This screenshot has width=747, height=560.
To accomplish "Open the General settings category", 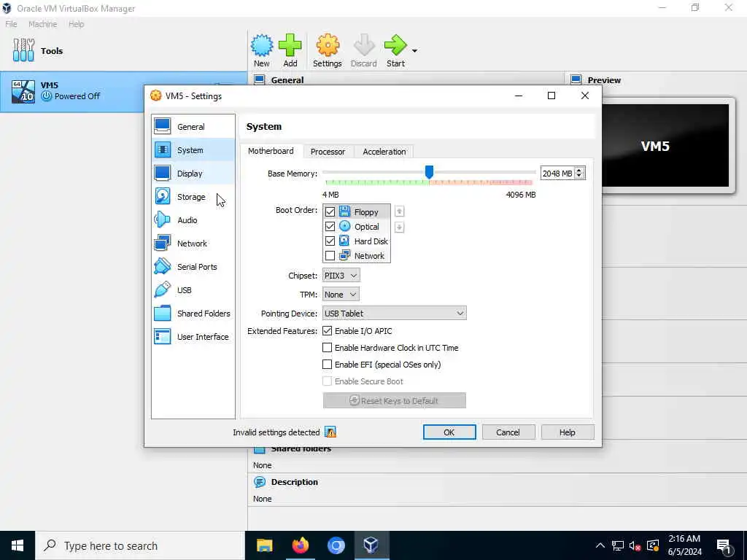I will pyautogui.click(x=193, y=127).
